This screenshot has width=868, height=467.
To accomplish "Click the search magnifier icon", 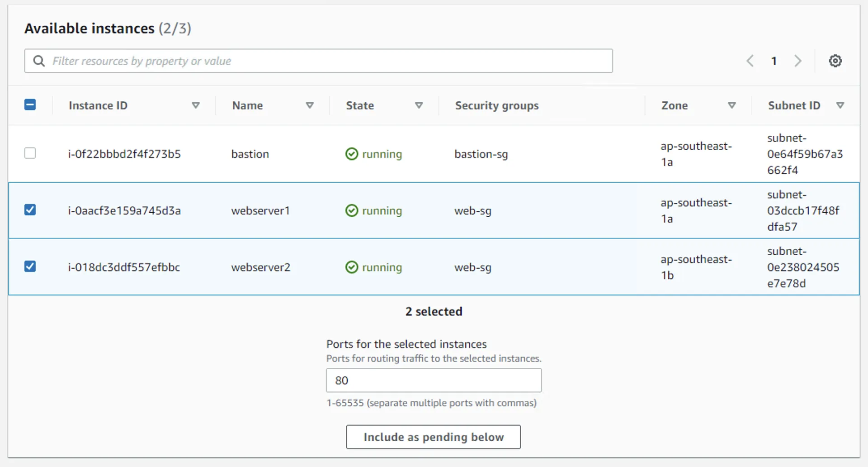I will point(39,61).
